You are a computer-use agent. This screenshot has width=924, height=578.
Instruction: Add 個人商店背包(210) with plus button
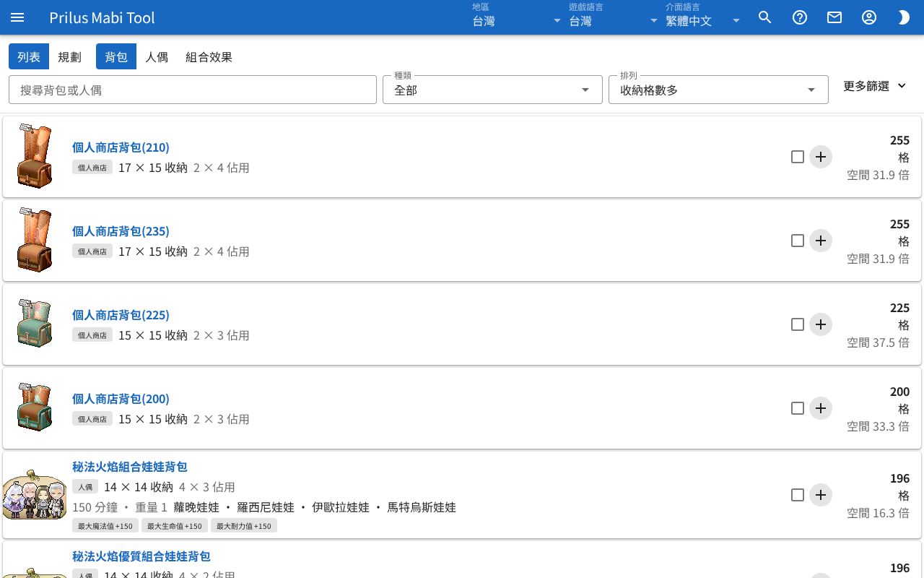coord(821,157)
